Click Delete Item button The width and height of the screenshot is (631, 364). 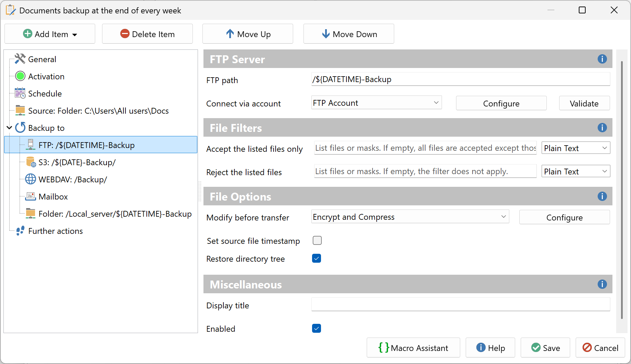click(x=147, y=34)
